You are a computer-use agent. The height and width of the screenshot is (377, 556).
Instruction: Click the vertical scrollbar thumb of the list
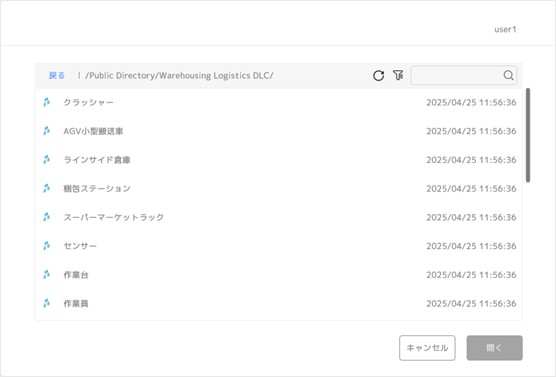pos(528,135)
